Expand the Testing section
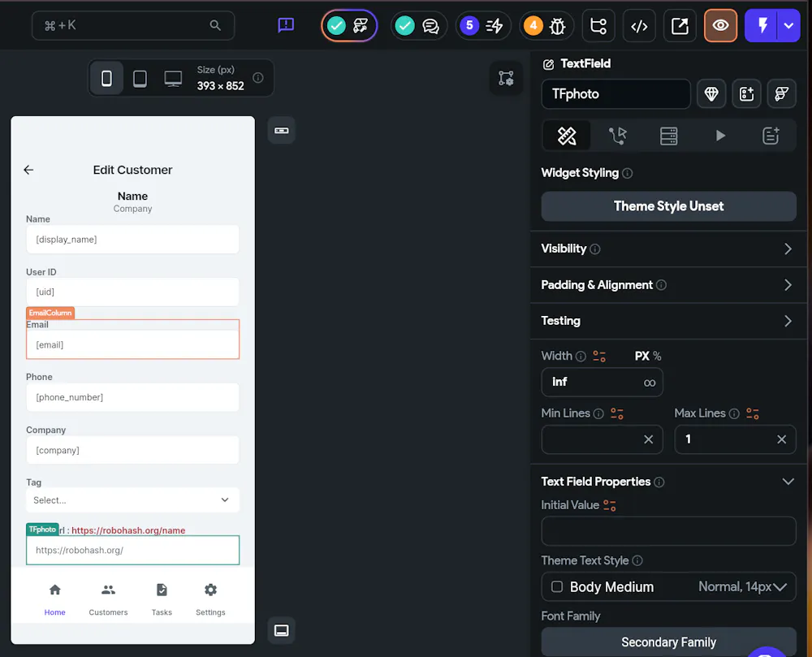This screenshot has height=657, width=812. click(x=668, y=321)
